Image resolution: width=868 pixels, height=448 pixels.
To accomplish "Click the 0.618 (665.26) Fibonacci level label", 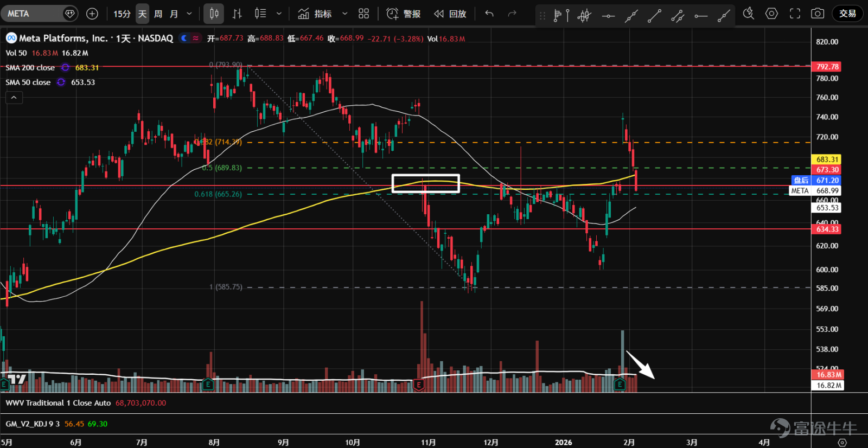I will click(218, 194).
